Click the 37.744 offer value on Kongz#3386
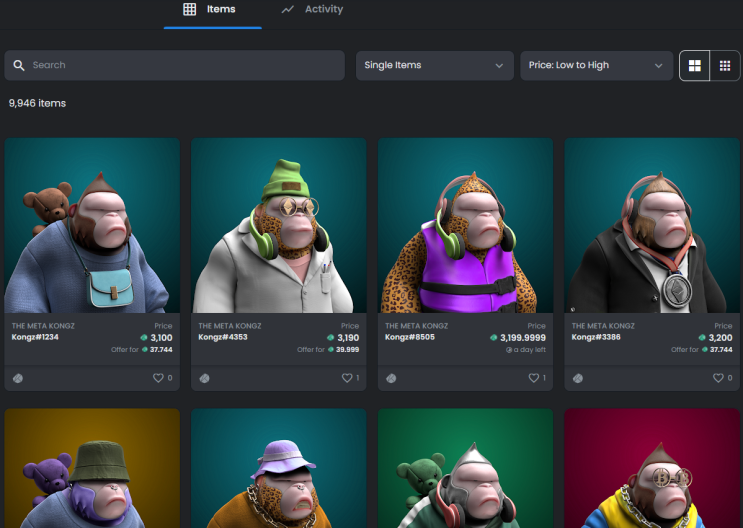The height and width of the screenshot is (528, 743). tap(721, 349)
